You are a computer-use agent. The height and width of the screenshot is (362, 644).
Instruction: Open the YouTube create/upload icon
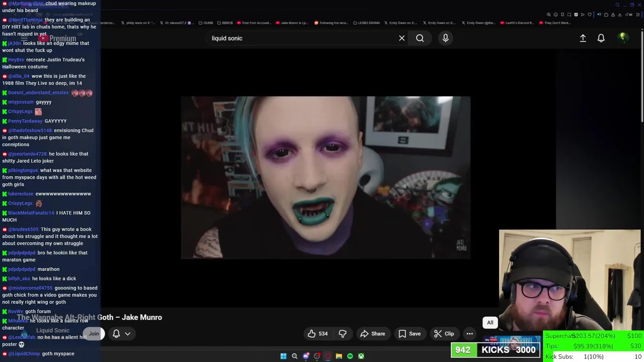coord(583,38)
